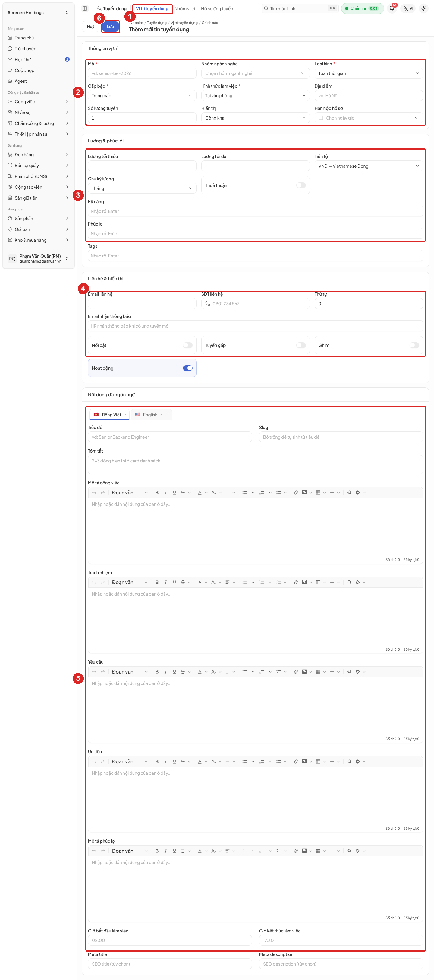Open the Hình thức làm việc dropdown
Viewport: 434px width, 980px height.
[x=255, y=96]
